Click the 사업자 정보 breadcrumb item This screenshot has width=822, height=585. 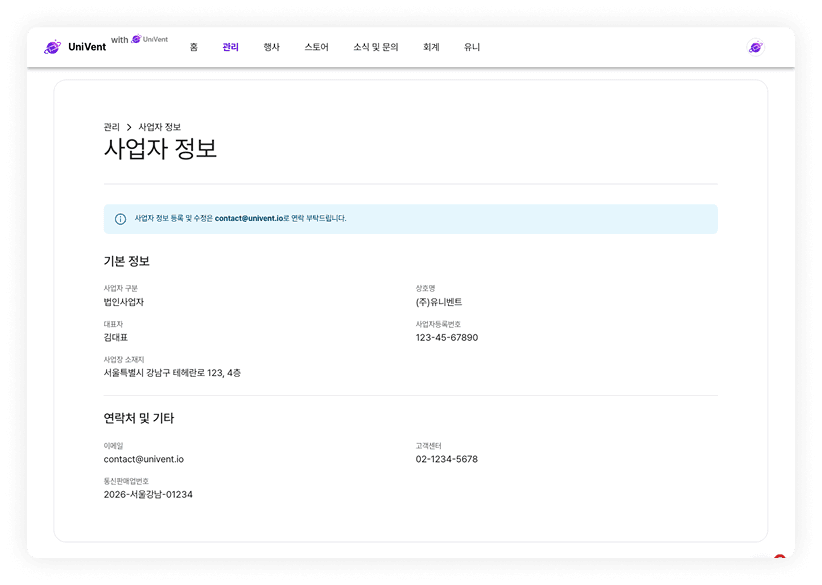coord(158,127)
